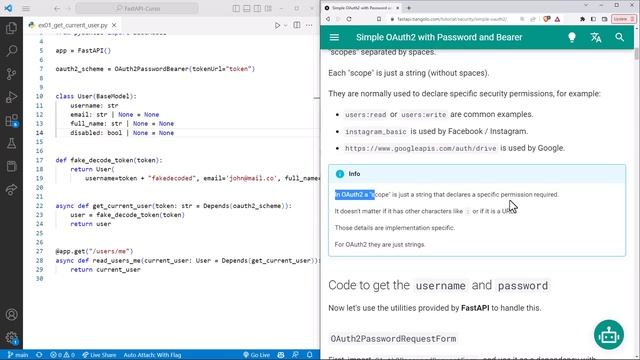Expand the run button dropdown arrow
This screenshot has width=640, height=360.
285,25
